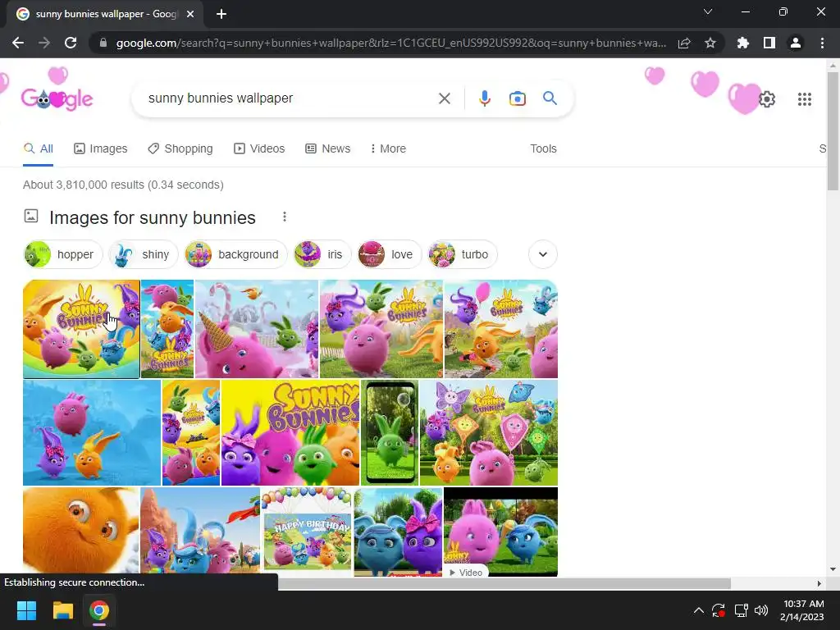Open network settings tray icon
840x630 pixels.
[741, 610]
